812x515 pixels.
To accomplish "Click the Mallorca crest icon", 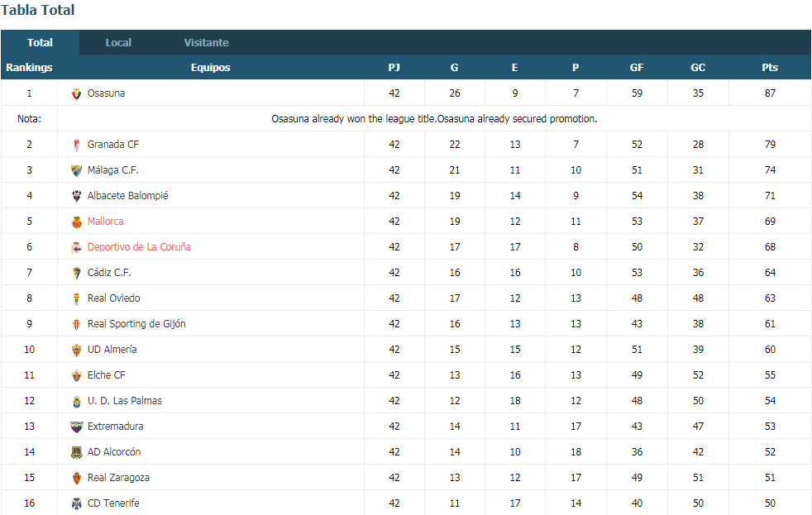I will 77,222.
